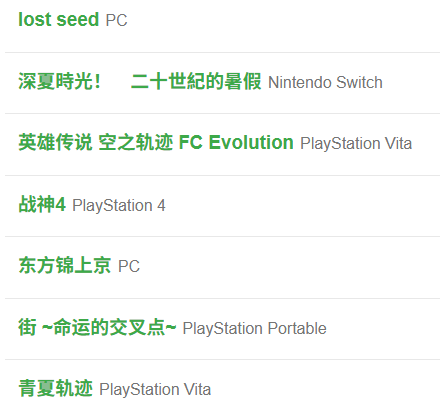Select the list row containing 战神4

(x=222, y=206)
